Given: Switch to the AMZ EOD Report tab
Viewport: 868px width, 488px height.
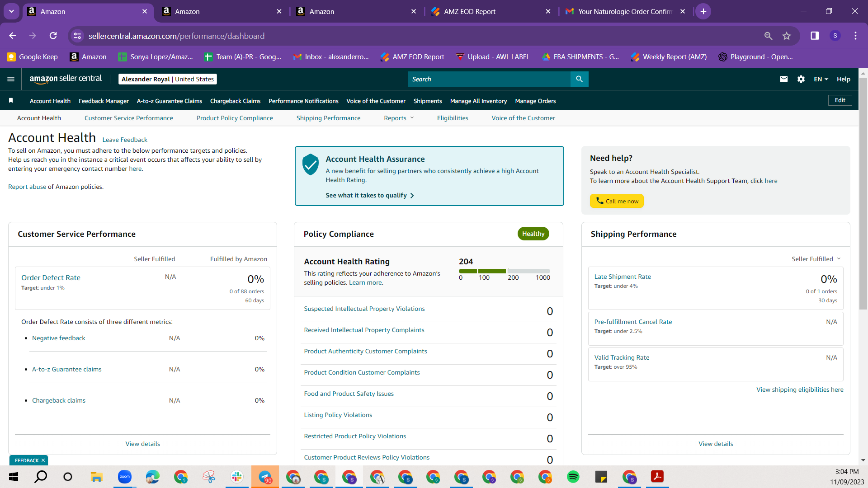Looking at the screenshot, I should click(491, 11).
